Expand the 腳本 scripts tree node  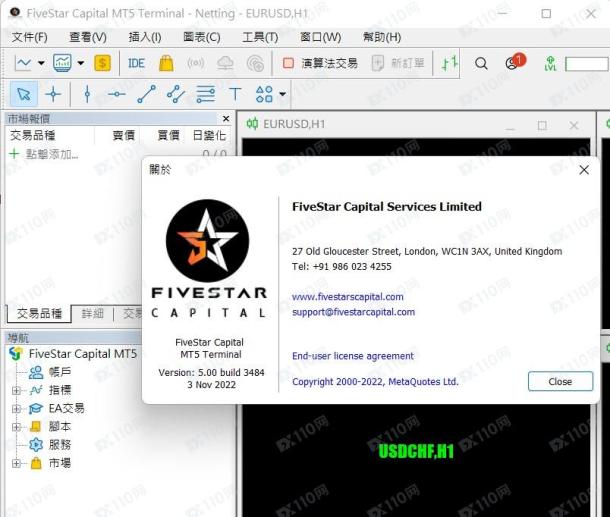[x=16, y=427]
